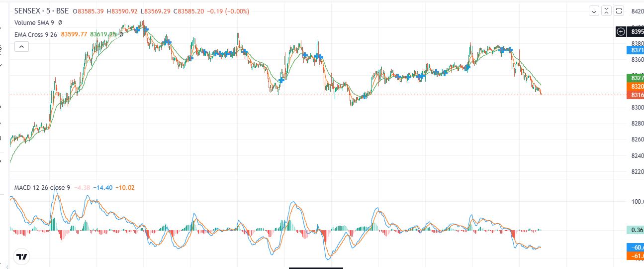Click the orange −61 signal value label

point(636,256)
